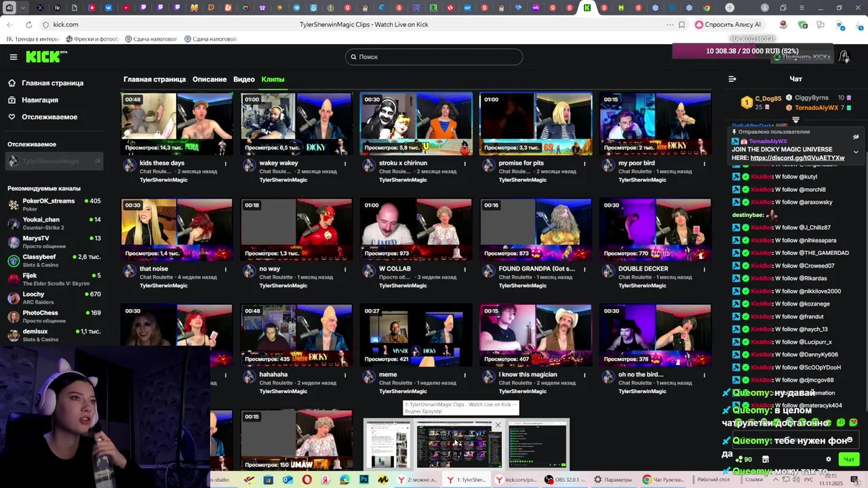868x488 pixels.
Task: Click the browser back arrow
Action: point(9,24)
